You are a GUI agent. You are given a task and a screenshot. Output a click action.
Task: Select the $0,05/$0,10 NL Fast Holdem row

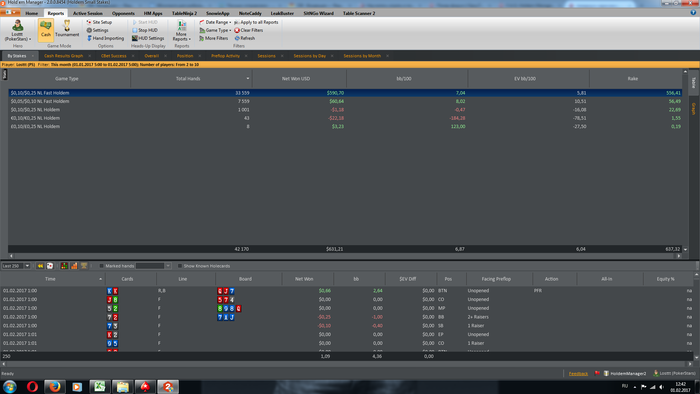point(345,101)
